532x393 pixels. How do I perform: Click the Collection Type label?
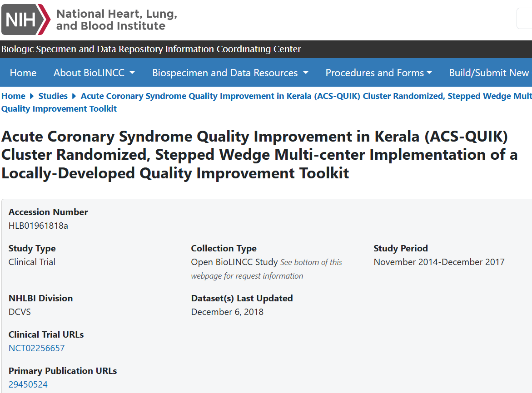tap(224, 248)
